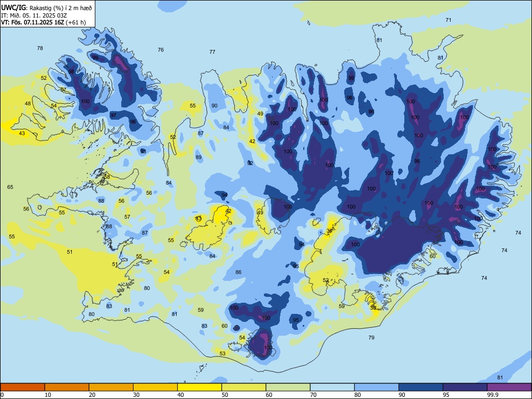Viewport: 532px width, 399px height.
Task: Select the offshore value '79' south of Iceland
Action: coord(371,338)
